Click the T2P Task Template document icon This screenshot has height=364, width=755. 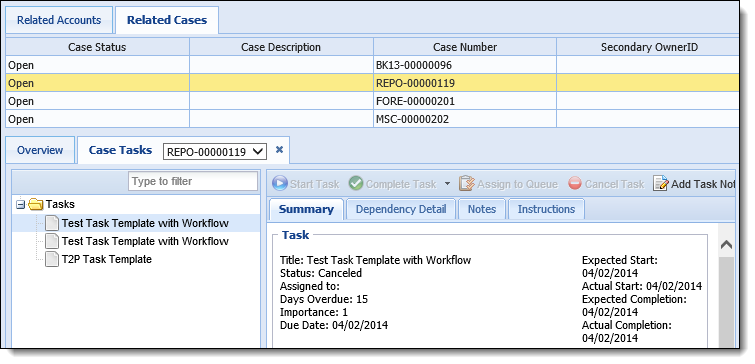click(x=52, y=260)
